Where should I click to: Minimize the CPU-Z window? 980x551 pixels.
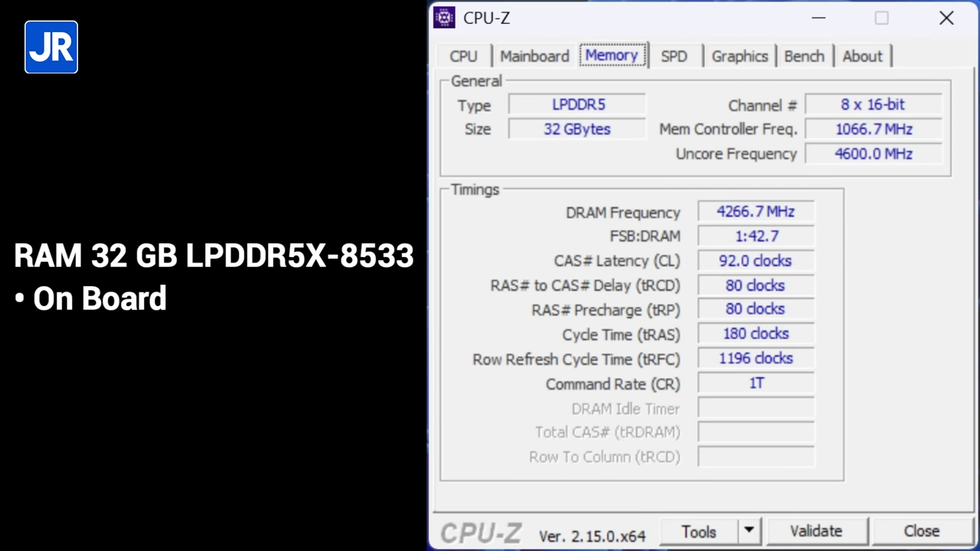tap(818, 18)
